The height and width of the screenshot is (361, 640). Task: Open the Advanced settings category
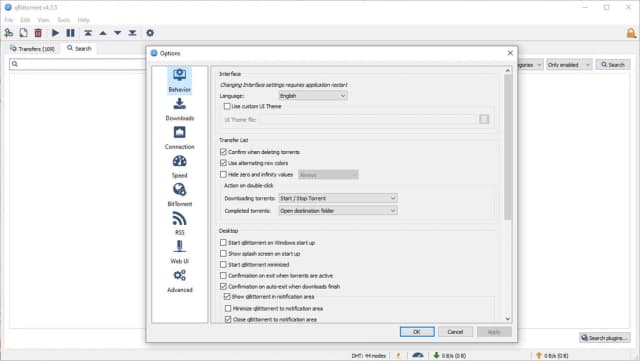point(180,281)
